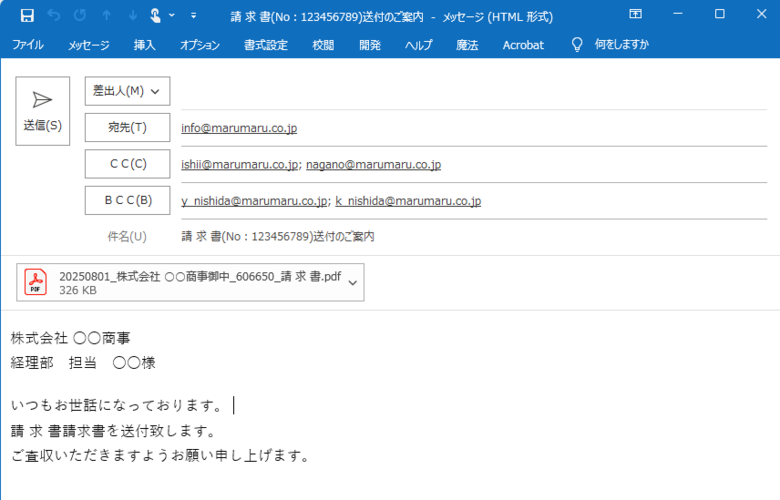Viewport: 780px width, 500px height.
Task: Switch to the 挿入 ribbon tab
Action: tap(144, 45)
